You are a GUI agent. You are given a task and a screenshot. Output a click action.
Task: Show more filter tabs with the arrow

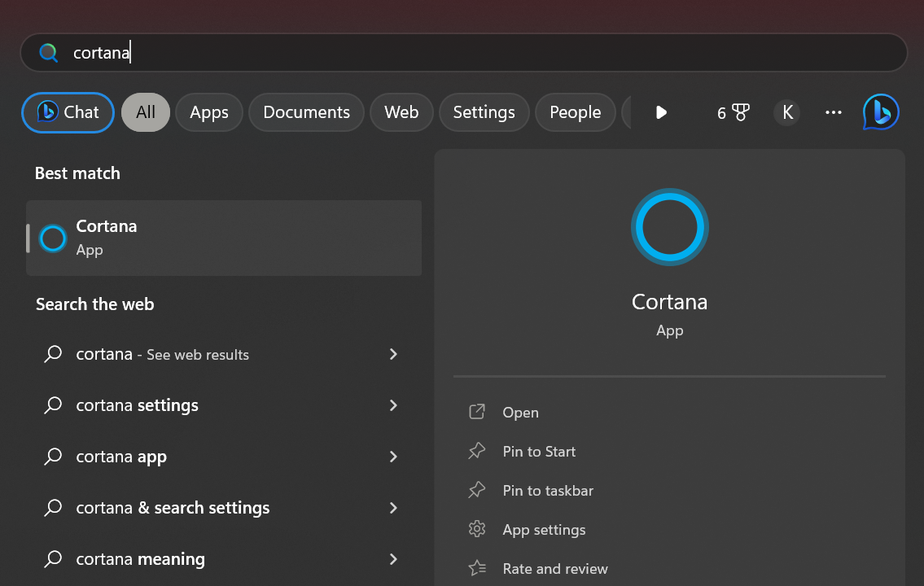coord(661,112)
